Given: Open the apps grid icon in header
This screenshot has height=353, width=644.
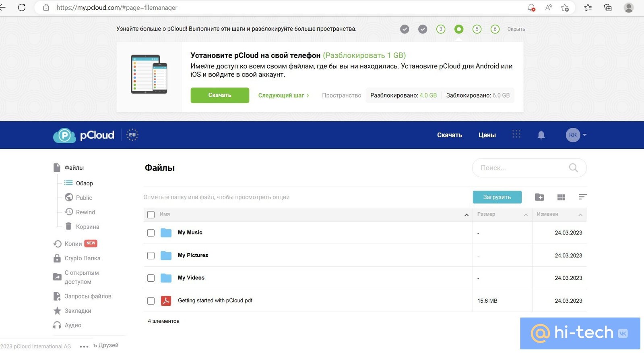Looking at the screenshot, I should click(516, 134).
